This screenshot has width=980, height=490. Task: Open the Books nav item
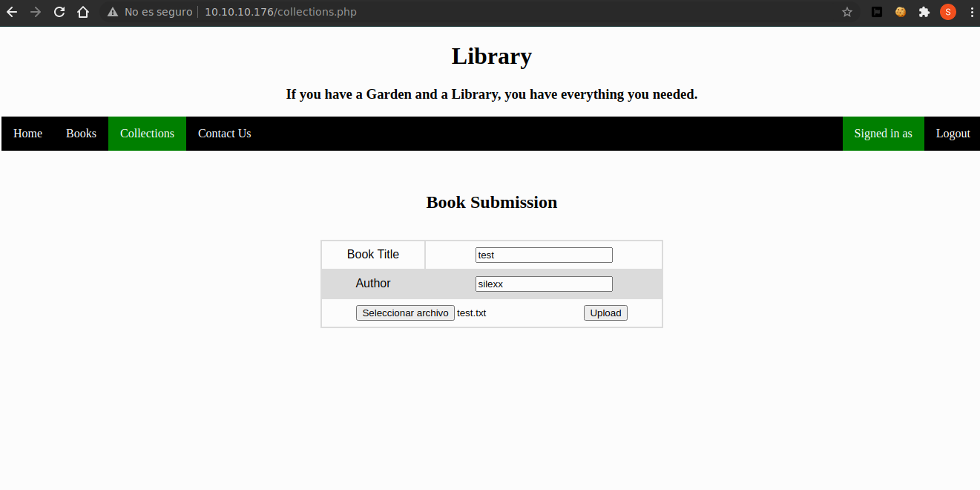tap(81, 134)
